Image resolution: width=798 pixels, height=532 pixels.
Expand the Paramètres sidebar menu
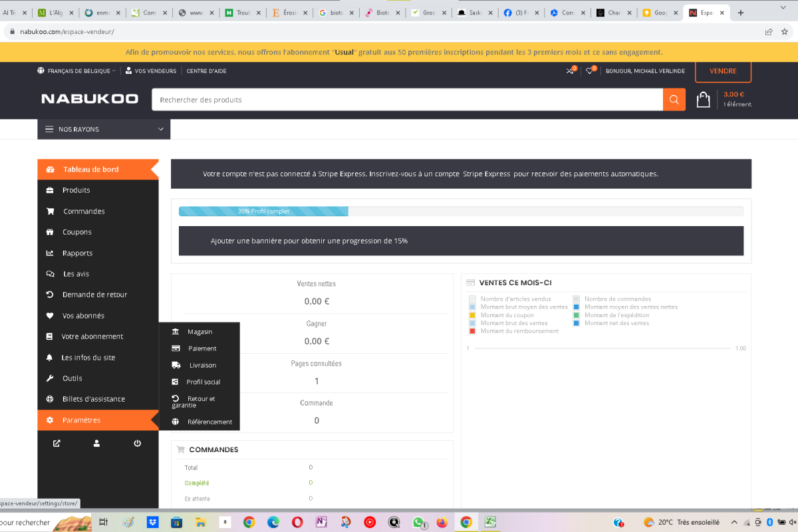click(81, 420)
